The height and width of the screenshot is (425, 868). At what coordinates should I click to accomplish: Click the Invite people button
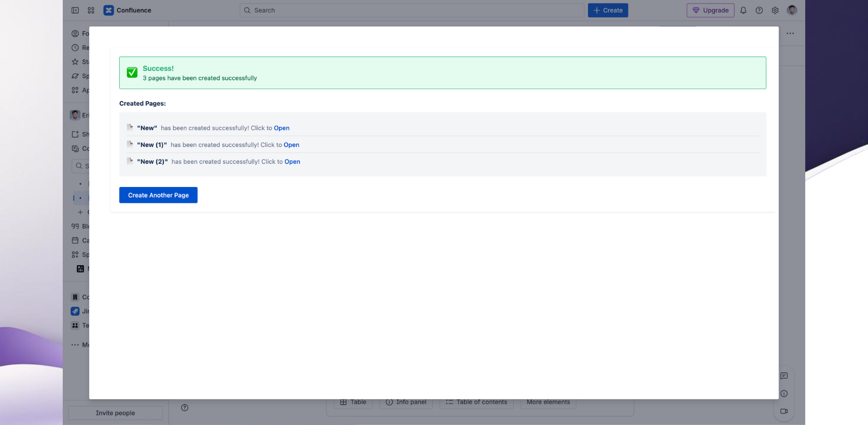click(116, 413)
